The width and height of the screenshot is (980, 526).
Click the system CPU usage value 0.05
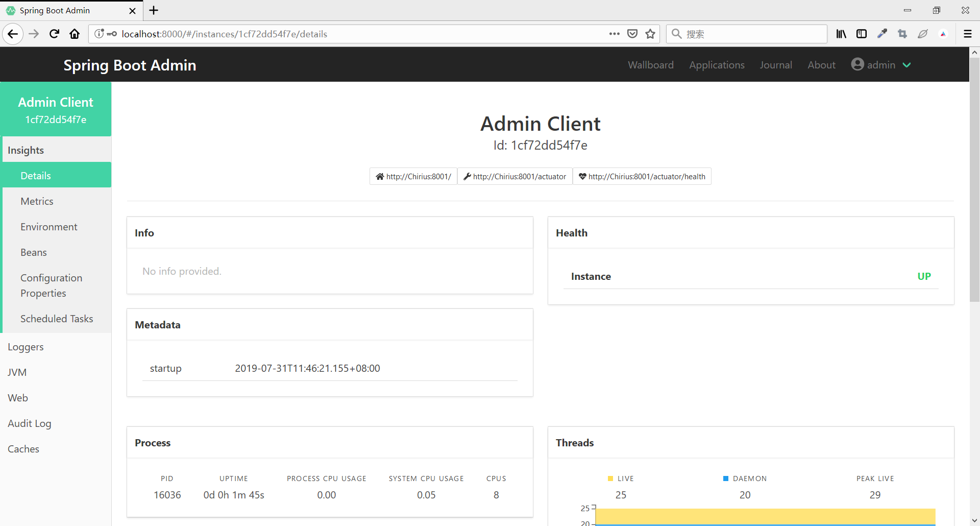[x=426, y=495]
